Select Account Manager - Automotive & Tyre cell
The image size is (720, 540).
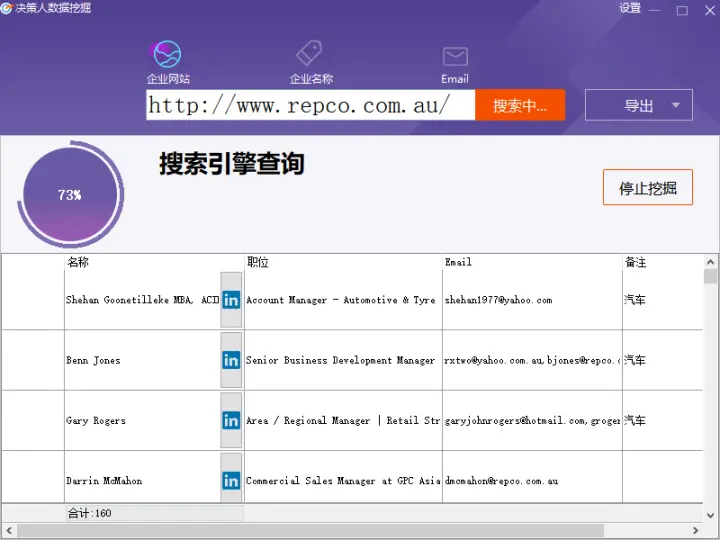[x=343, y=300]
